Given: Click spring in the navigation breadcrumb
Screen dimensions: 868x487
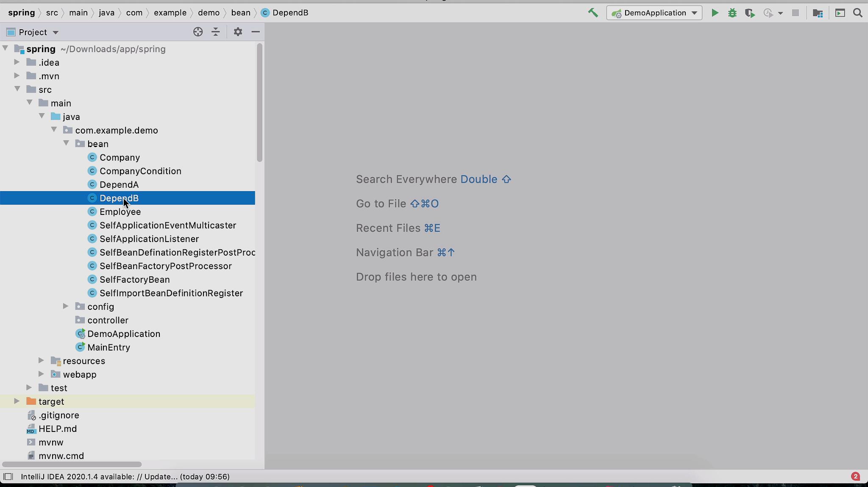Looking at the screenshot, I should tap(22, 13).
